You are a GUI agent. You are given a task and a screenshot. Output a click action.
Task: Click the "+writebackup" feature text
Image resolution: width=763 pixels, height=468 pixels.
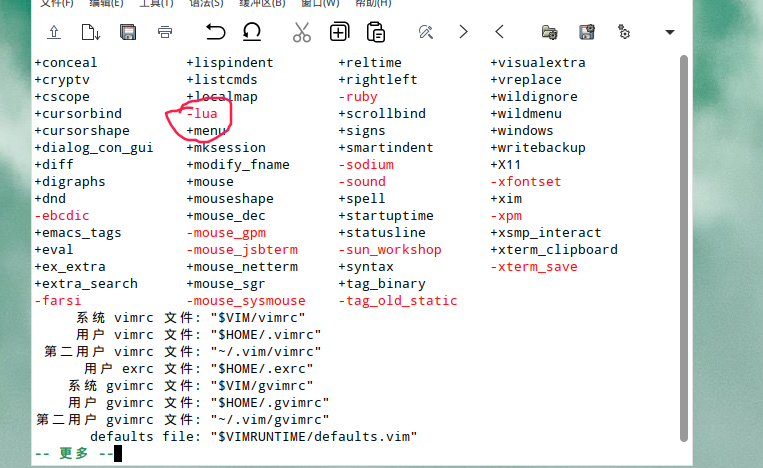coord(538,147)
